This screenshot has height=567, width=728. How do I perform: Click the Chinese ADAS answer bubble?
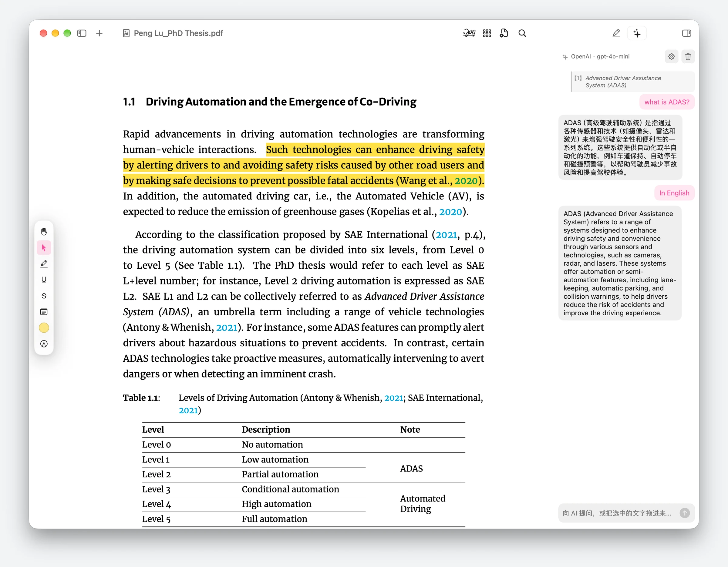point(620,147)
